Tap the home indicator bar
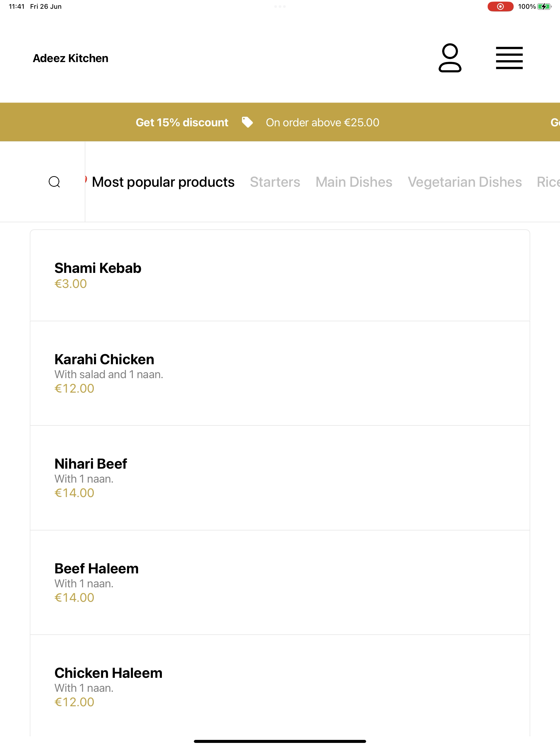 (280, 741)
